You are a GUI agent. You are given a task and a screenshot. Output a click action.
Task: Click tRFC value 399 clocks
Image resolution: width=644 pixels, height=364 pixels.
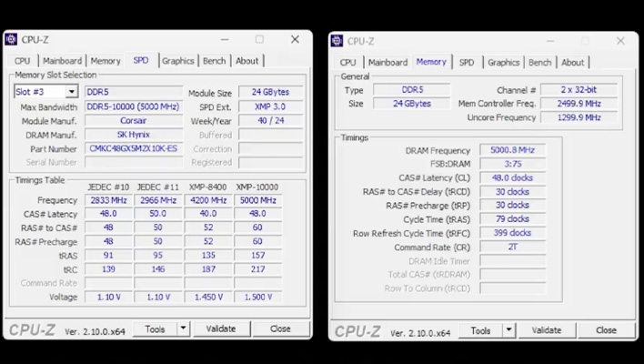pos(513,233)
